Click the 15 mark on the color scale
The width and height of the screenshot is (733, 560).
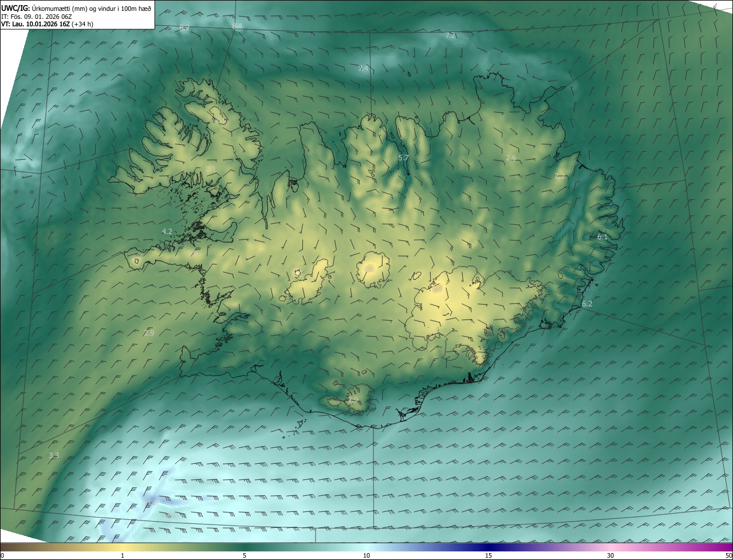pyautogui.click(x=488, y=555)
